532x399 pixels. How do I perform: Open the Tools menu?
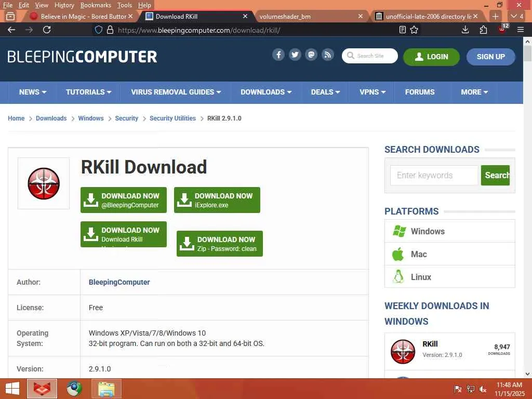(x=125, y=5)
